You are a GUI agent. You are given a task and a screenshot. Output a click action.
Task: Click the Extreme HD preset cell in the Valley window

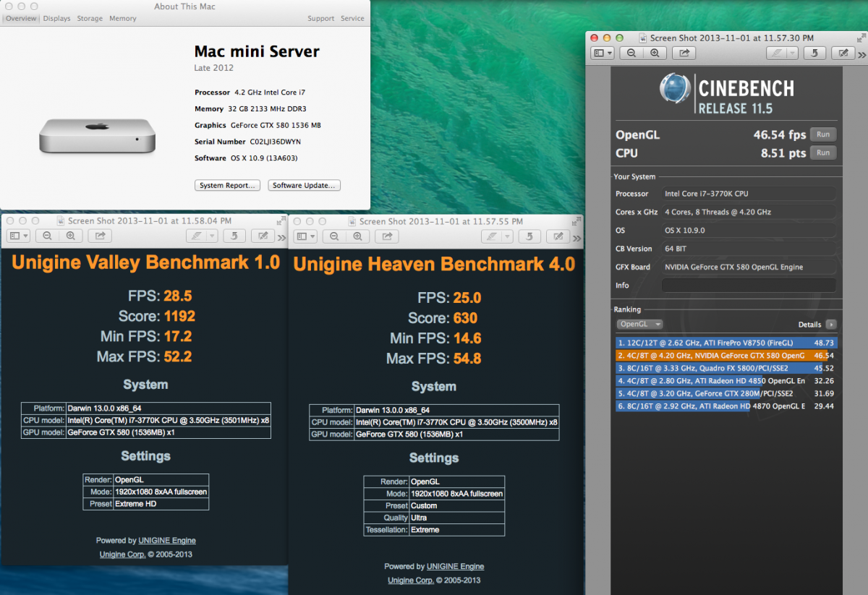(161, 504)
